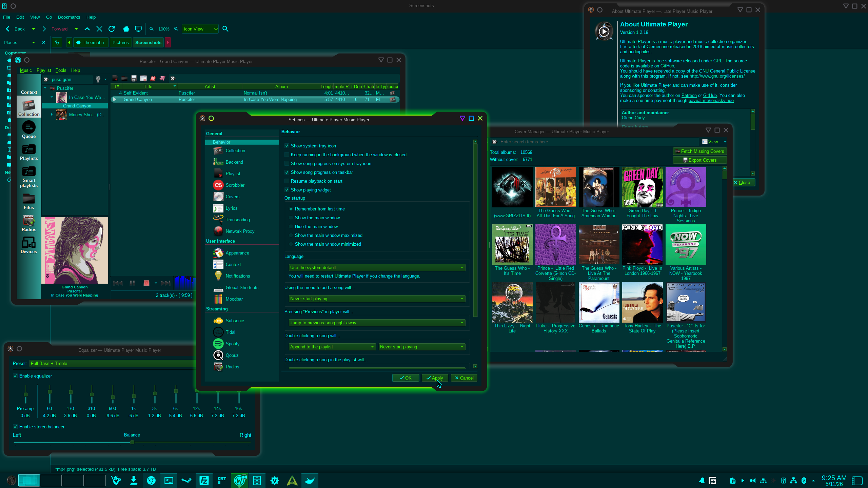
Task: Open Qobuz streaming settings icon
Action: [x=218, y=355]
